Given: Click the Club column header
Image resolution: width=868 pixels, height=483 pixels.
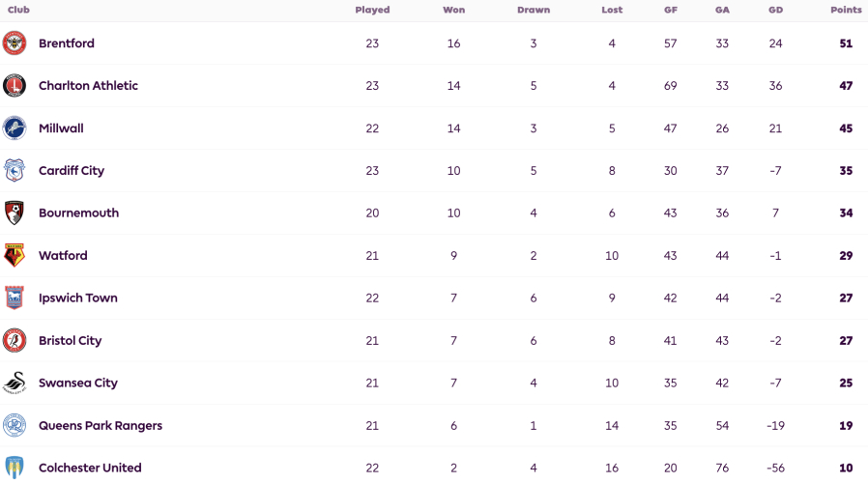Looking at the screenshot, I should tap(18, 10).
